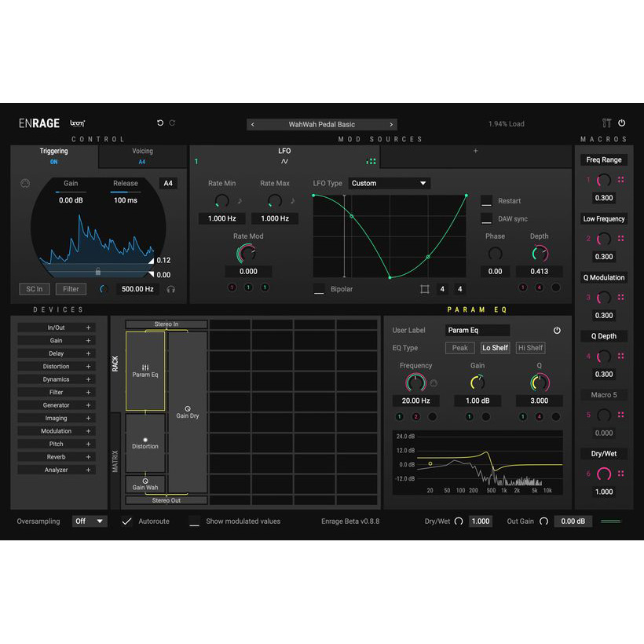This screenshot has height=644, width=644.
Task: Switch to the MATRIX view tab
Action: (115, 461)
